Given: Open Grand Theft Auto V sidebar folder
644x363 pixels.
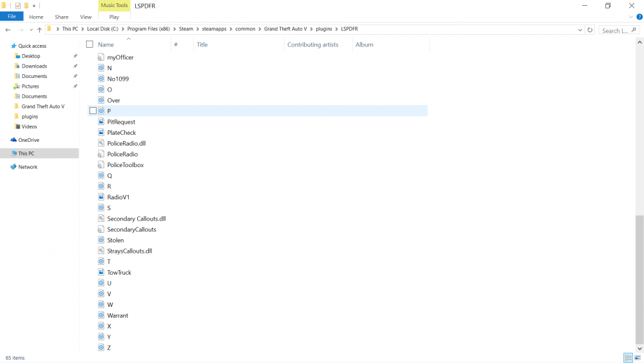Looking at the screenshot, I should 43,106.
